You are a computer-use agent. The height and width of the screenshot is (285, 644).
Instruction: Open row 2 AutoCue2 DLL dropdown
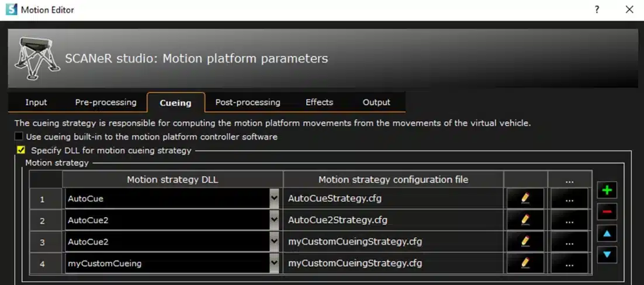point(274,220)
